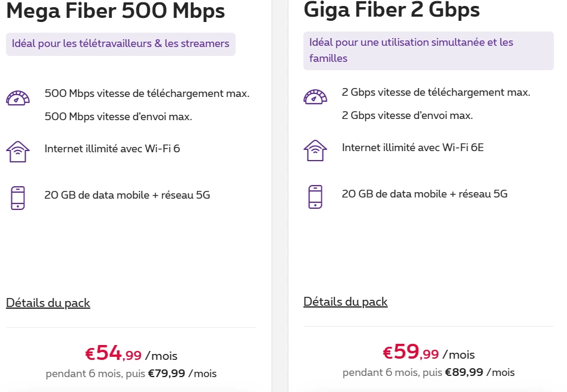Screen dimensions: 567x392
Task: Click the €59,99 /mois price
Action: (428, 353)
